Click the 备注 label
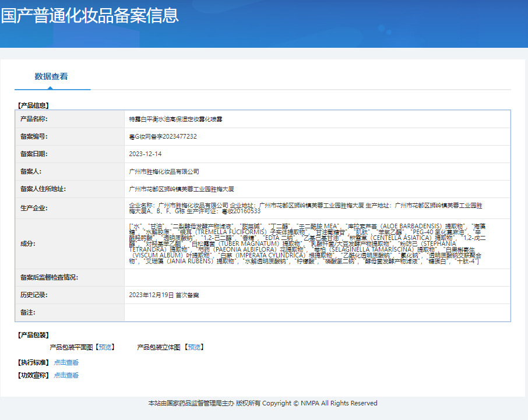528x420 pixels. click(28, 312)
